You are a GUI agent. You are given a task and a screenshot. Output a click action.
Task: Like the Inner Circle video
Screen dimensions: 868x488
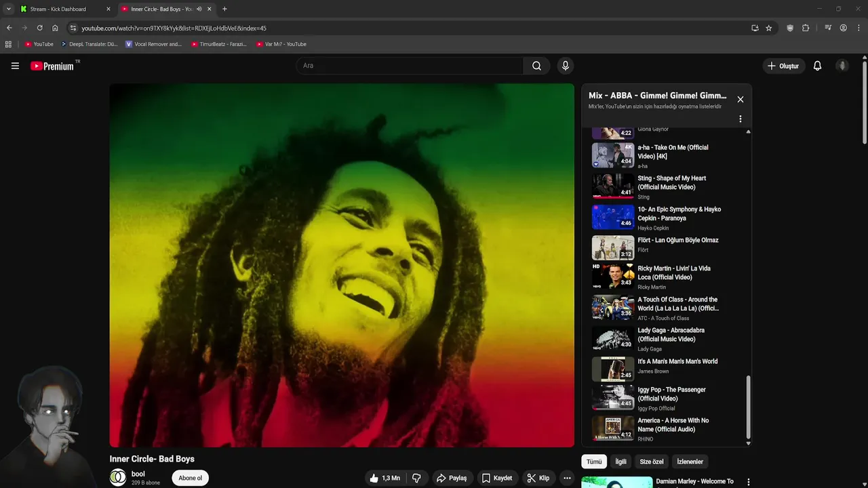point(384,478)
